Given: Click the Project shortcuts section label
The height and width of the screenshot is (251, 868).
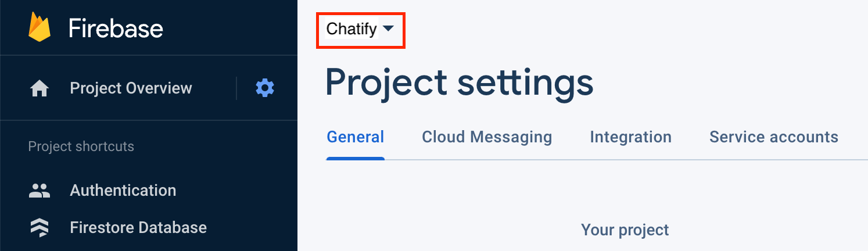Looking at the screenshot, I should click(x=81, y=146).
